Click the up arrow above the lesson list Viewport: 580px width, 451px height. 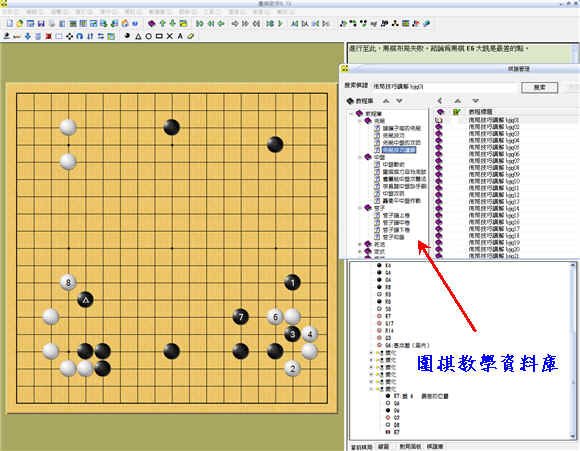[458, 101]
